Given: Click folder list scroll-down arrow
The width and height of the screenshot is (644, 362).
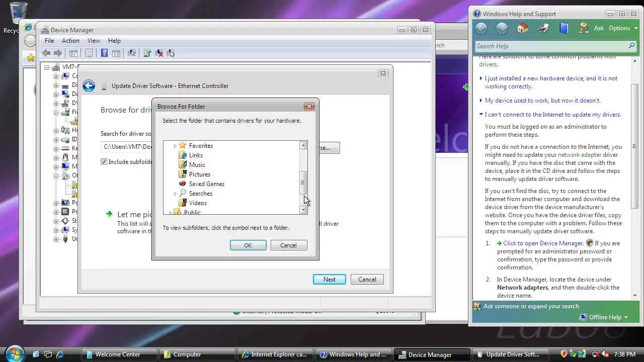Looking at the screenshot, I should pyautogui.click(x=303, y=210).
